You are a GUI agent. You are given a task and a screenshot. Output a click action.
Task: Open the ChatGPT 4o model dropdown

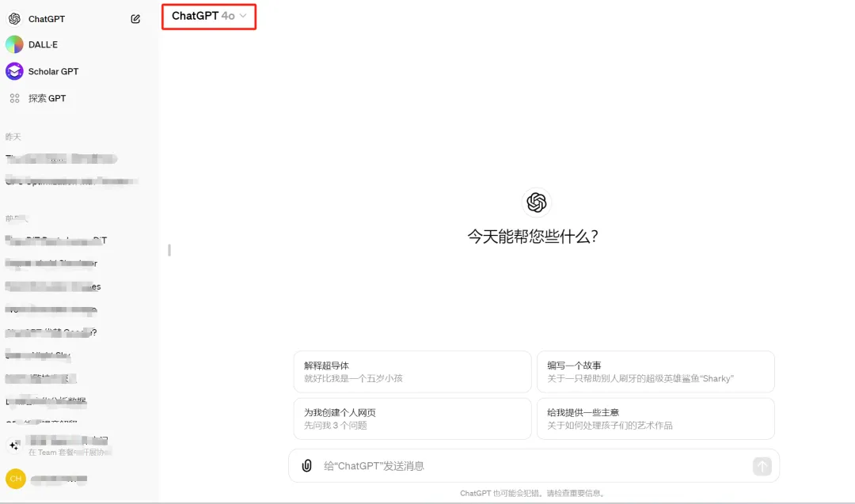click(207, 15)
